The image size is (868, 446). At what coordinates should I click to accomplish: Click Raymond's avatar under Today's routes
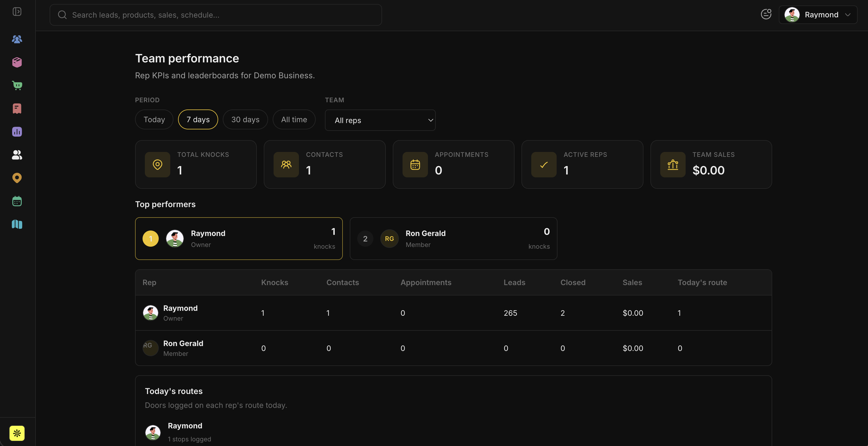[x=153, y=432]
